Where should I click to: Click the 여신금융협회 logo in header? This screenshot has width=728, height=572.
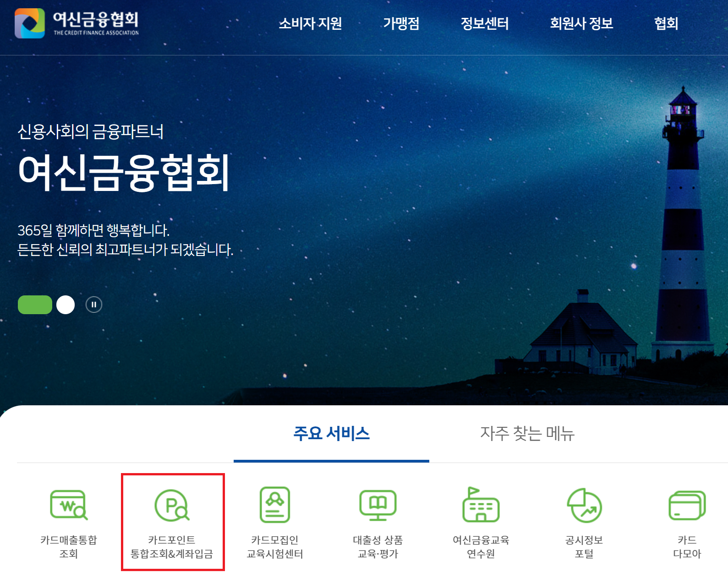pyautogui.click(x=77, y=23)
